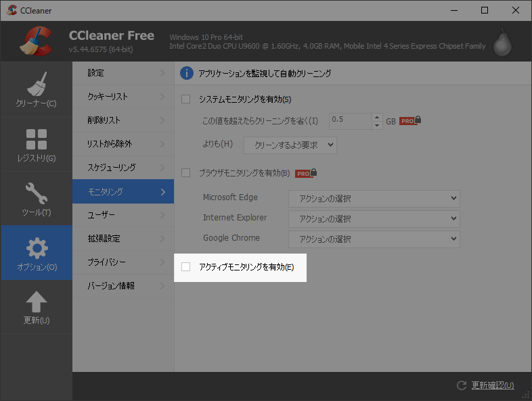Viewport: 532px width, 401px height.
Task: Open the 拡張設定 menu item
Action: coord(123,239)
